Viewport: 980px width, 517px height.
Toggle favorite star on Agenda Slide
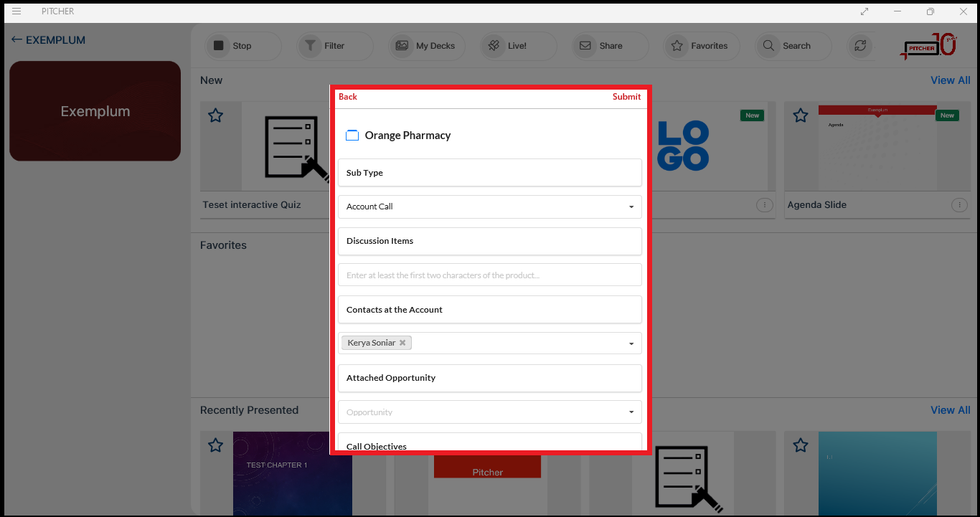tap(801, 115)
